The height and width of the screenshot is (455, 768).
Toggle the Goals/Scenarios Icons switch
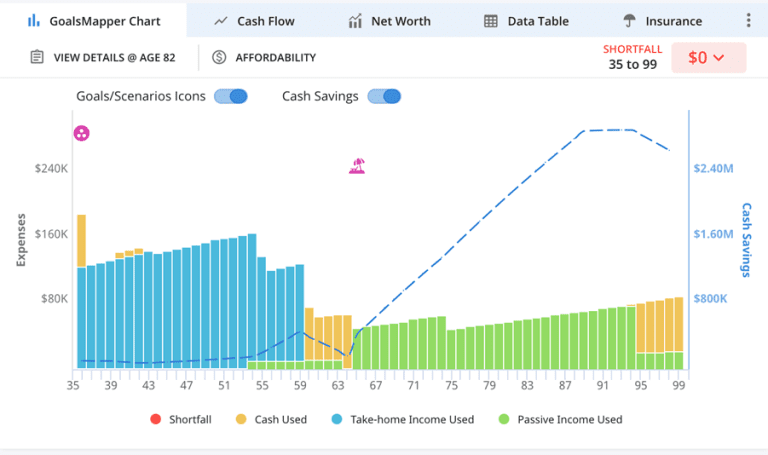pyautogui.click(x=231, y=96)
